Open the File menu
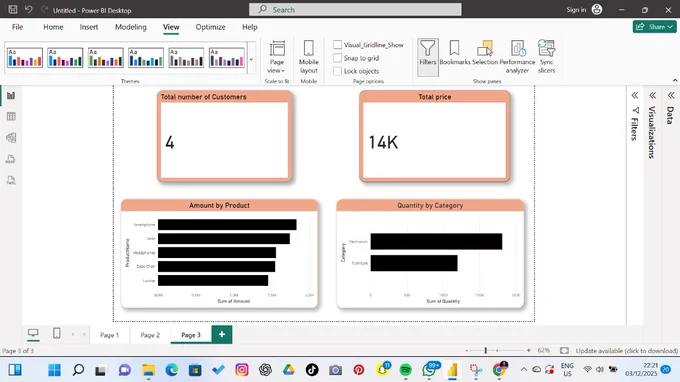 point(17,27)
